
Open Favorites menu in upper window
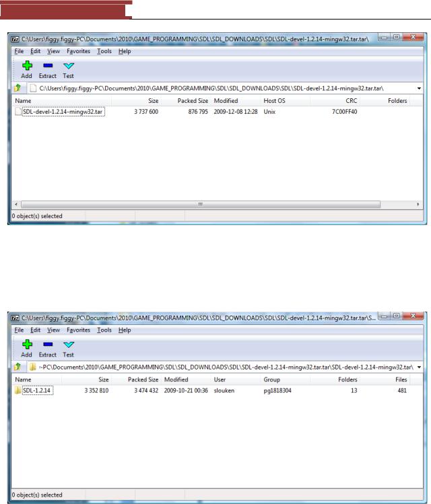tap(79, 51)
